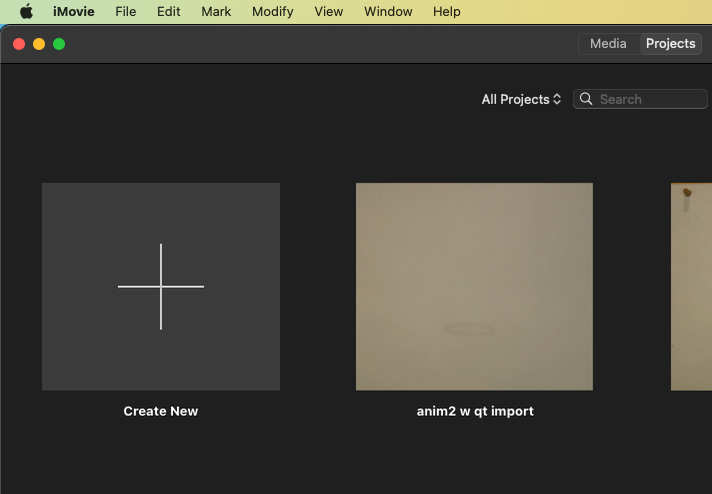Open the Apple menu
Image resolution: width=712 pixels, height=494 pixels.
[x=26, y=11]
